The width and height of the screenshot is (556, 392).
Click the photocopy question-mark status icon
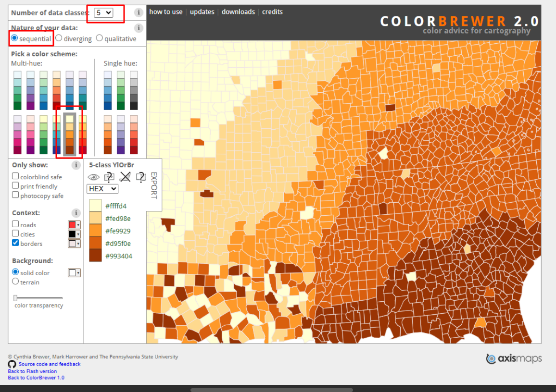click(x=109, y=177)
